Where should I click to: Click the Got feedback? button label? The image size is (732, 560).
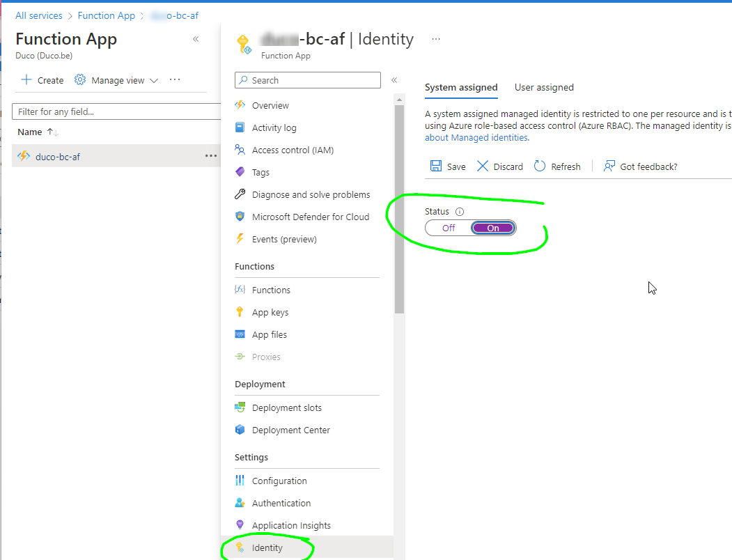[x=649, y=166]
